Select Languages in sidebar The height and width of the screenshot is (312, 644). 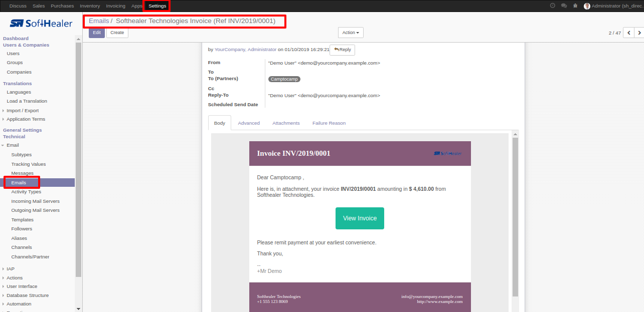(19, 92)
